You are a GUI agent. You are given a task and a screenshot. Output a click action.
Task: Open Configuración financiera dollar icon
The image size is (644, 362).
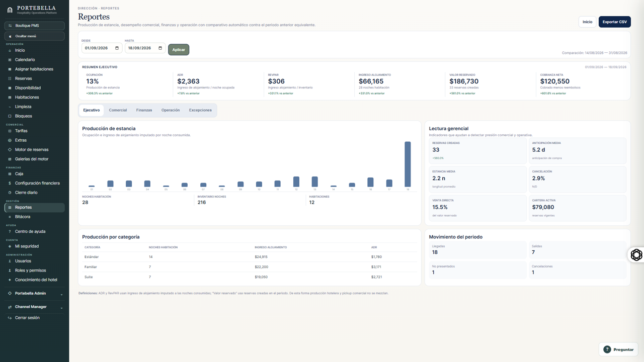(x=10, y=184)
